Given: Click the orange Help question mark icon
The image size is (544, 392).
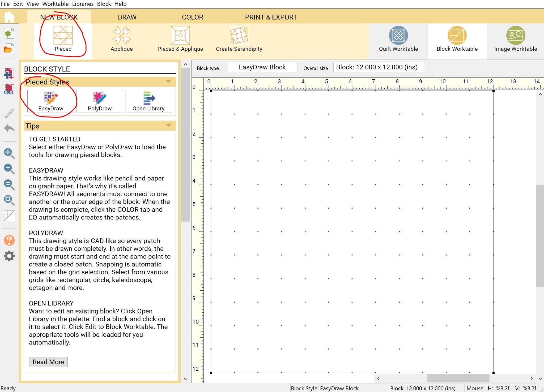Looking at the screenshot, I should 9,240.
